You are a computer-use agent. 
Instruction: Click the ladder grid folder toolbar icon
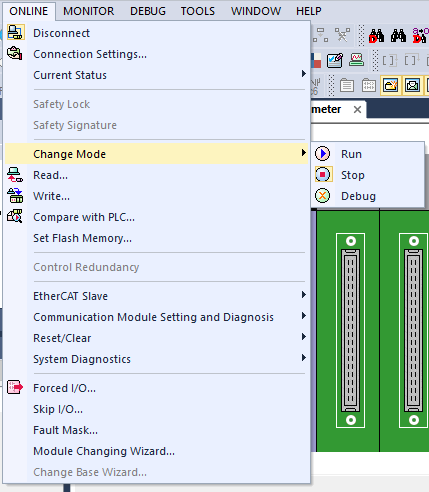coord(369,85)
